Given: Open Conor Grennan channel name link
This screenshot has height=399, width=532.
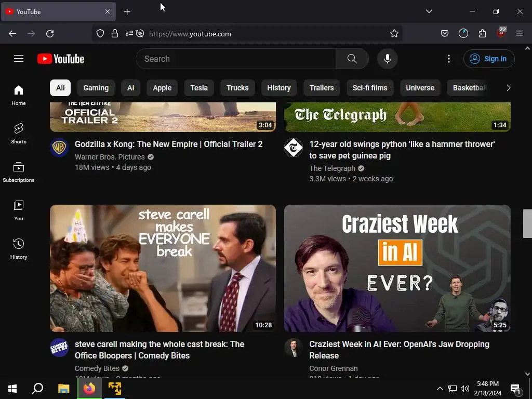Looking at the screenshot, I should [x=334, y=368].
